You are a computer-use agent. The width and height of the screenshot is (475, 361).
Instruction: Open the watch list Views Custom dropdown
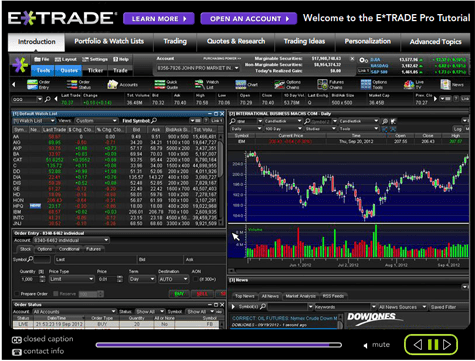tap(96, 121)
